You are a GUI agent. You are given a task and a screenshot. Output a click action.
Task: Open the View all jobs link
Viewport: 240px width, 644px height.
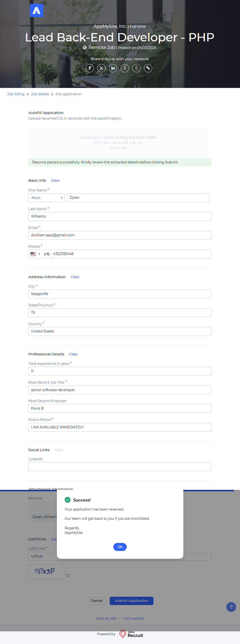(106, 618)
